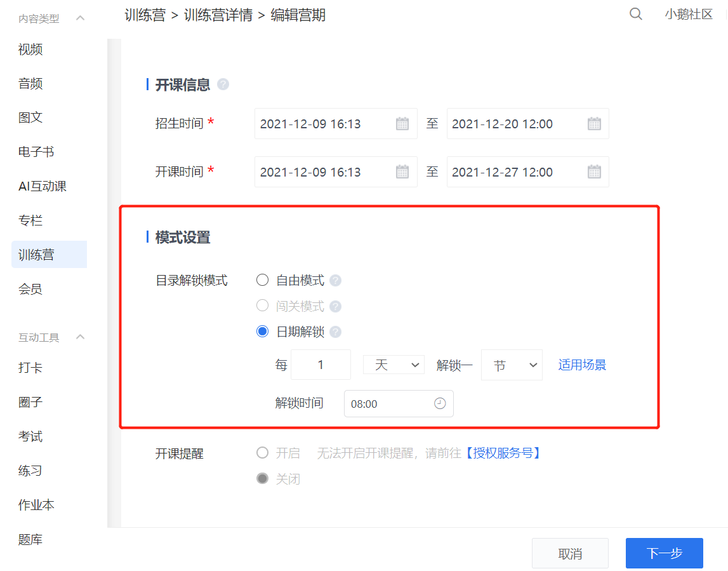Click the 取消 button
Screen dimensions: 728x571
570,553
